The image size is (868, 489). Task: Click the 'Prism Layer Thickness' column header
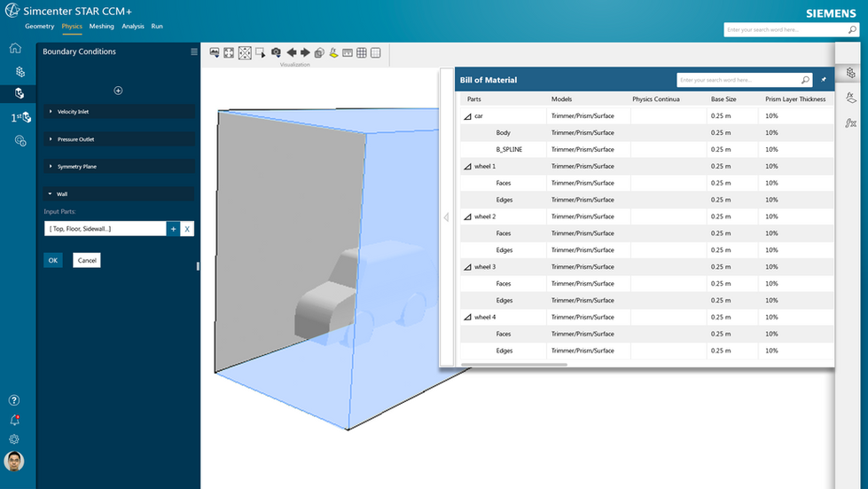pos(795,99)
